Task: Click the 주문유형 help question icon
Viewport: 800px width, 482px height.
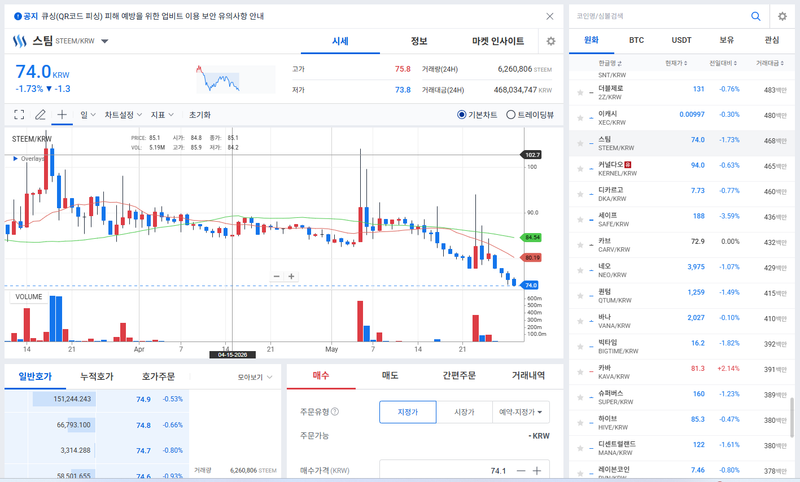Action: pyautogui.click(x=335, y=412)
